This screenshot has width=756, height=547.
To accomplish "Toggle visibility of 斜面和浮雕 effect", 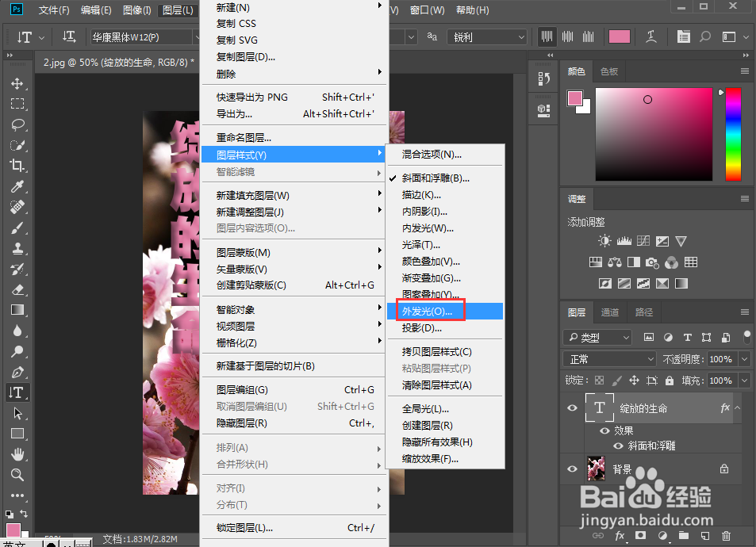I will 618,446.
